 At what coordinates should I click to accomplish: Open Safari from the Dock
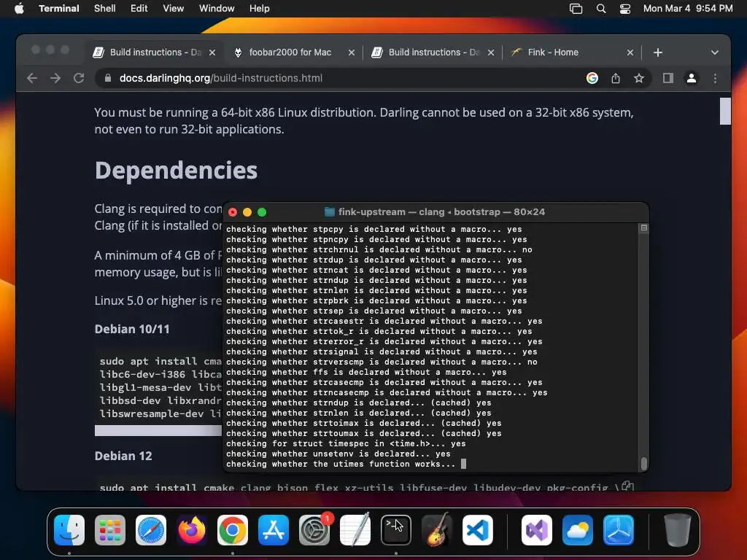(x=151, y=530)
